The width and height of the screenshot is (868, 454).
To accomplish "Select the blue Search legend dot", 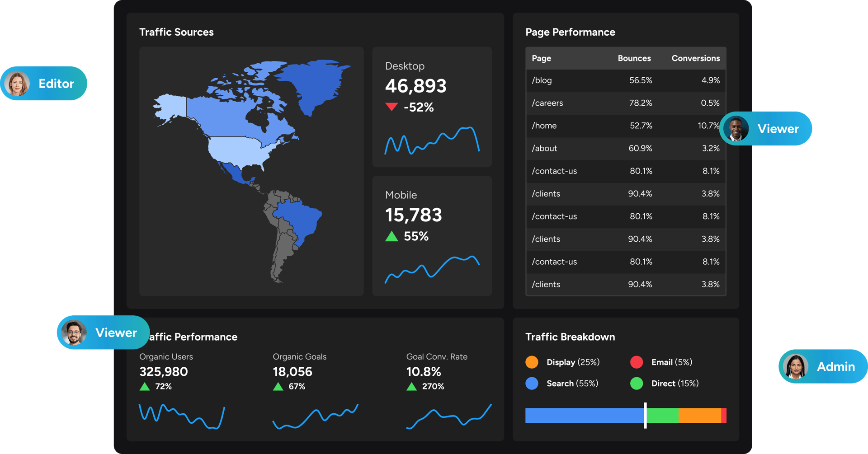I will [532, 384].
